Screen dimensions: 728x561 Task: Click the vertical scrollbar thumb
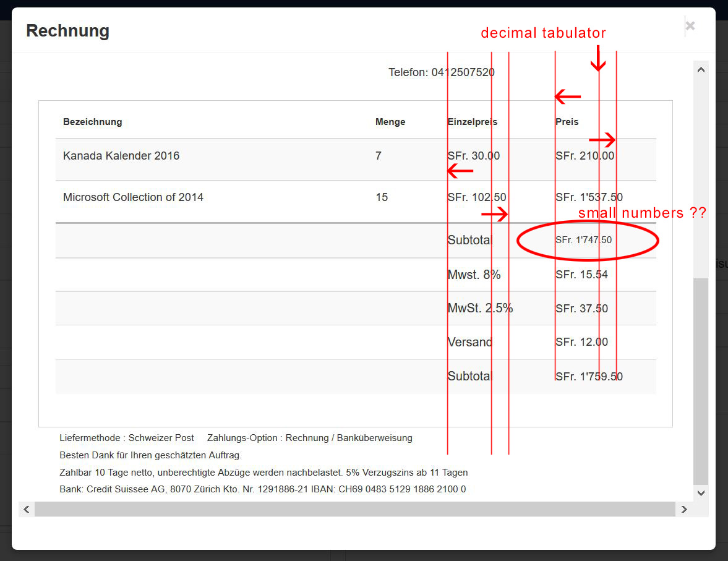pos(701,381)
